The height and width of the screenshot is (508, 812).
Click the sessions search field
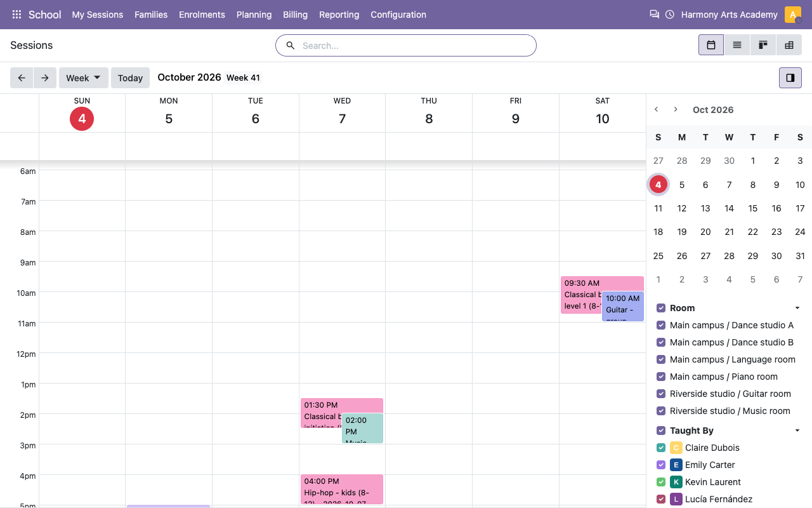tap(406, 46)
